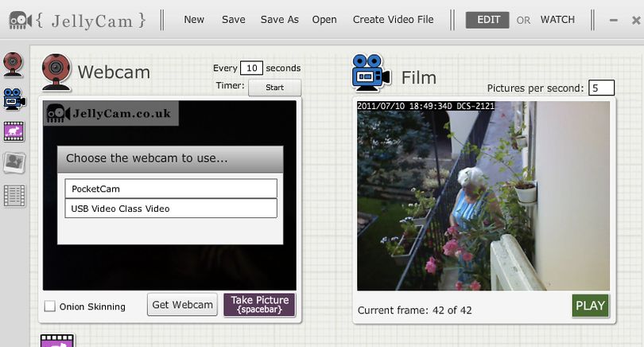Choose USB Video Class Video webcam
This screenshot has height=347, width=644.
coord(171,209)
